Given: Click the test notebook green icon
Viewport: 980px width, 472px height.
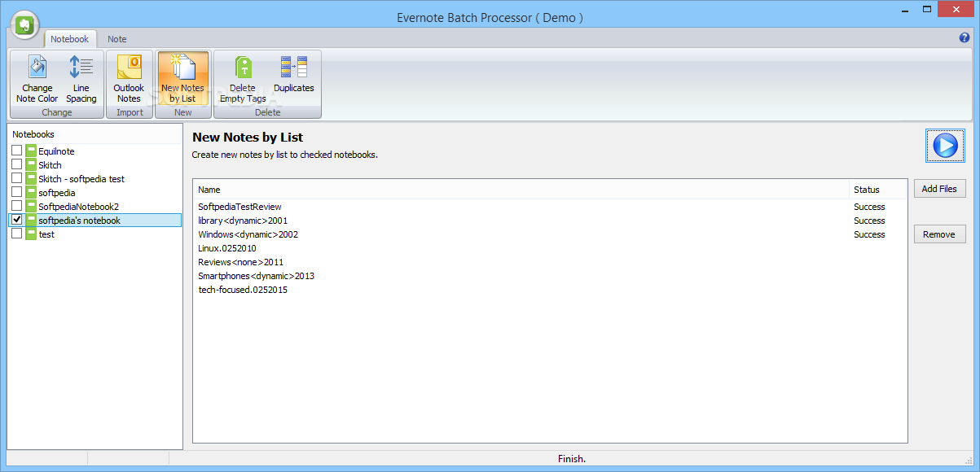Looking at the screenshot, I should click(x=31, y=234).
